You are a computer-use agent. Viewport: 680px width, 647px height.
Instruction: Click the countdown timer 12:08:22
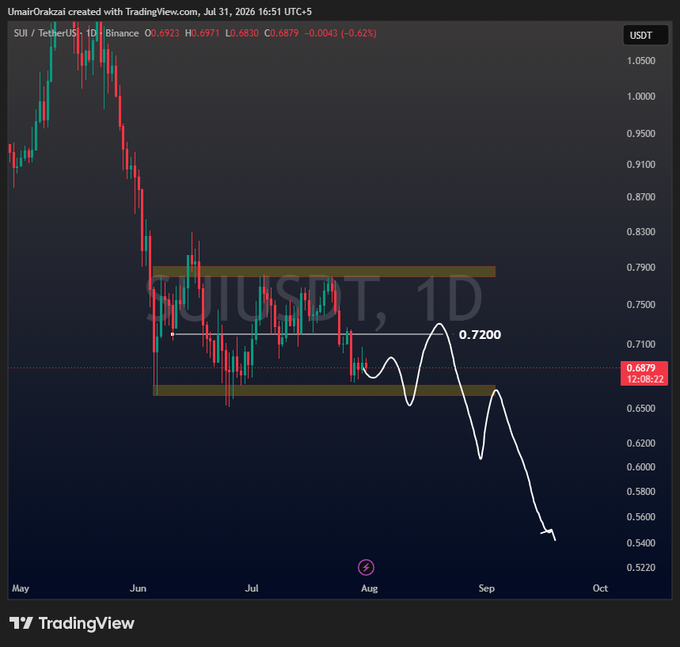click(645, 379)
